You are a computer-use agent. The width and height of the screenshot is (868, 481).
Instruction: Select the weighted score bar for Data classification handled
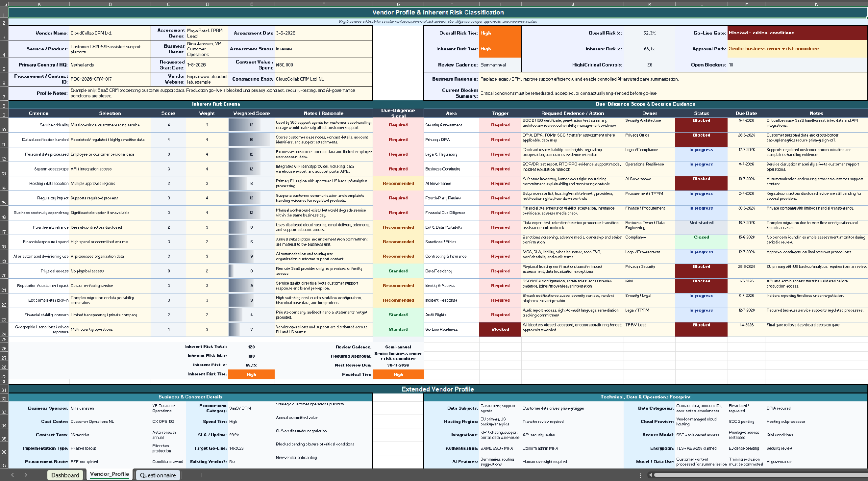tap(251, 140)
